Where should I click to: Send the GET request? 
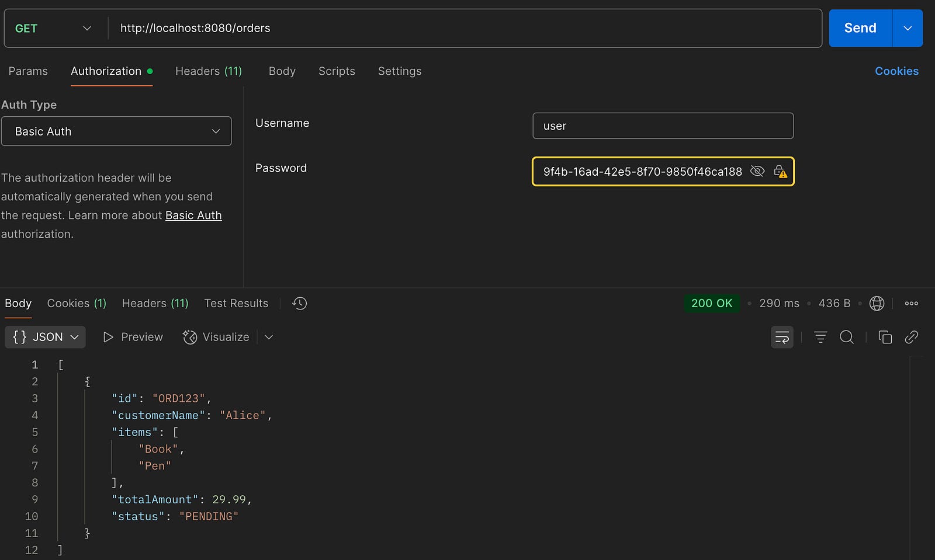click(860, 28)
